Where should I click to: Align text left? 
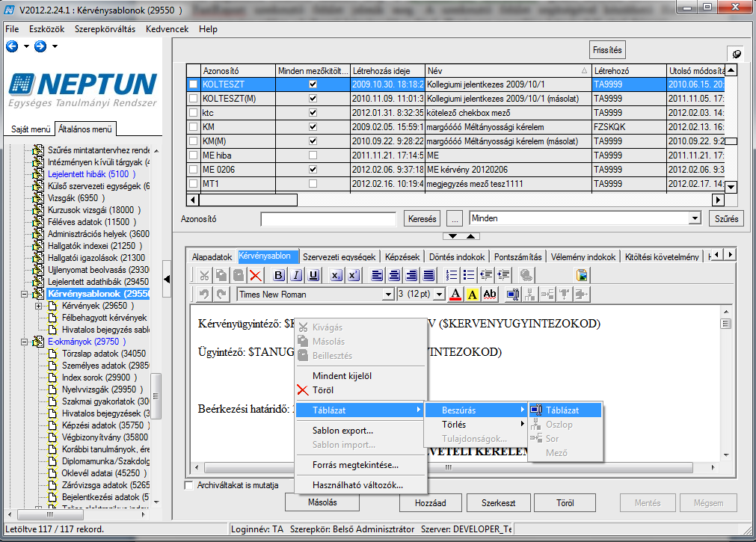tap(377, 275)
